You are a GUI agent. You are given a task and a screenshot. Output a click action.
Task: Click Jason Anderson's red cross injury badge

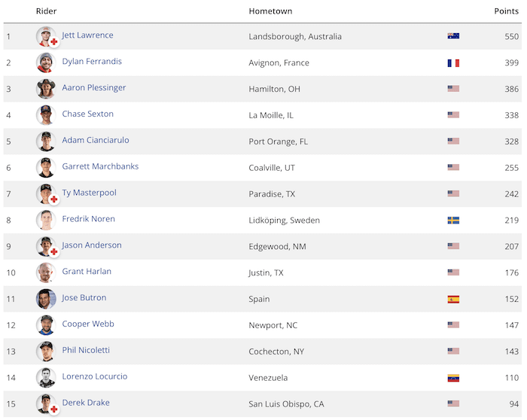point(53,251)
